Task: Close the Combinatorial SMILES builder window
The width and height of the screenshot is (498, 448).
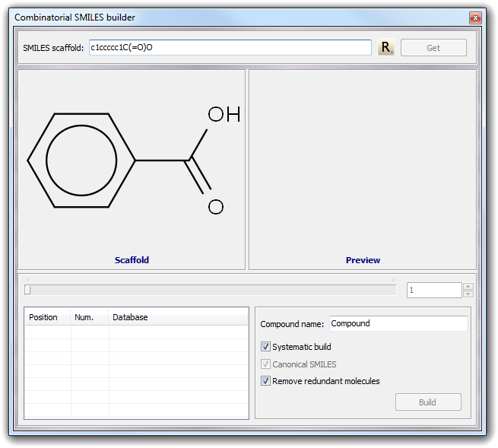Action: pyautogui.click(x=475, y=17)
